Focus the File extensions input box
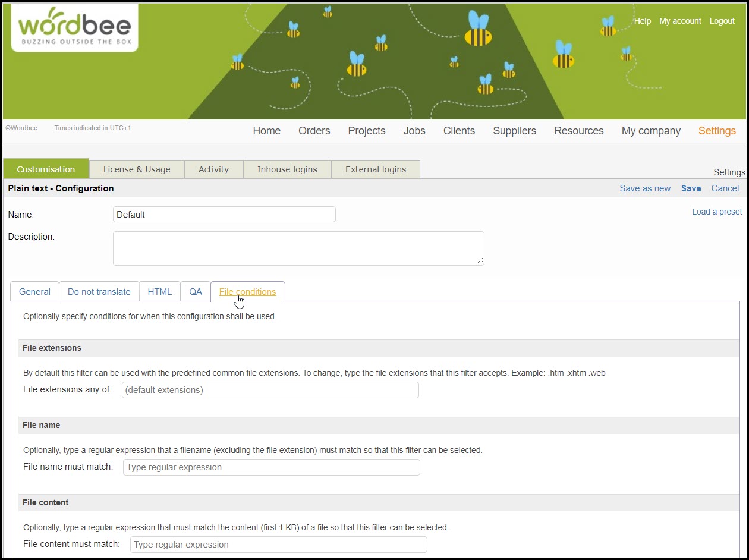Viewport: 749px width, 560px height. (270, 390)
